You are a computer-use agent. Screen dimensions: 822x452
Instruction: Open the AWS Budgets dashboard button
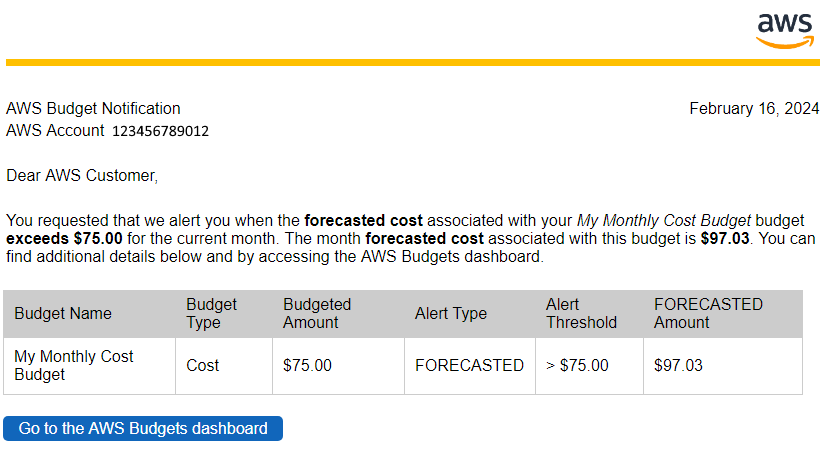[143, 428]
